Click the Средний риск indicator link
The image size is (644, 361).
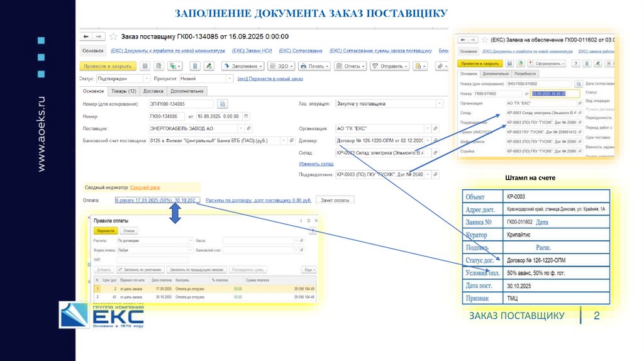tap(145, 187)
